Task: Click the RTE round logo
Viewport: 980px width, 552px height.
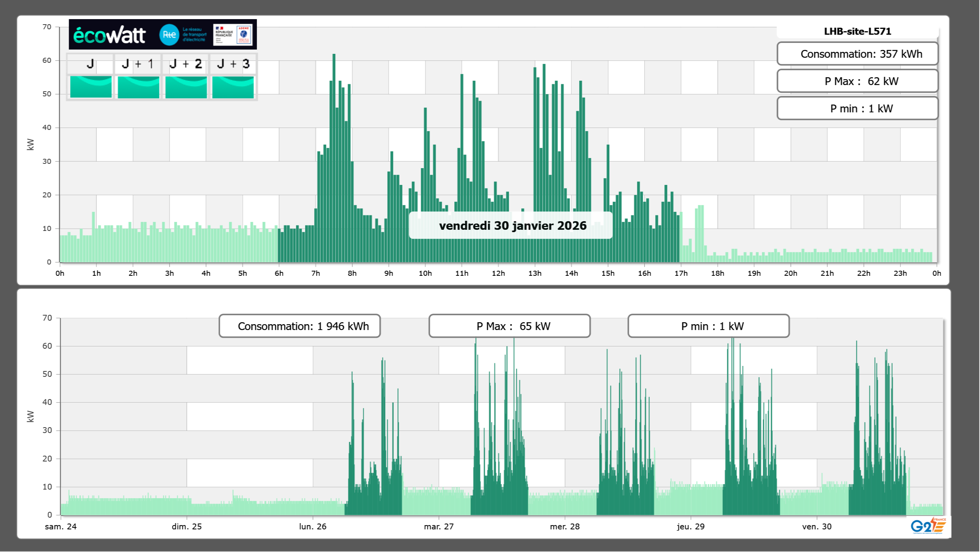Action: [169, 35]
